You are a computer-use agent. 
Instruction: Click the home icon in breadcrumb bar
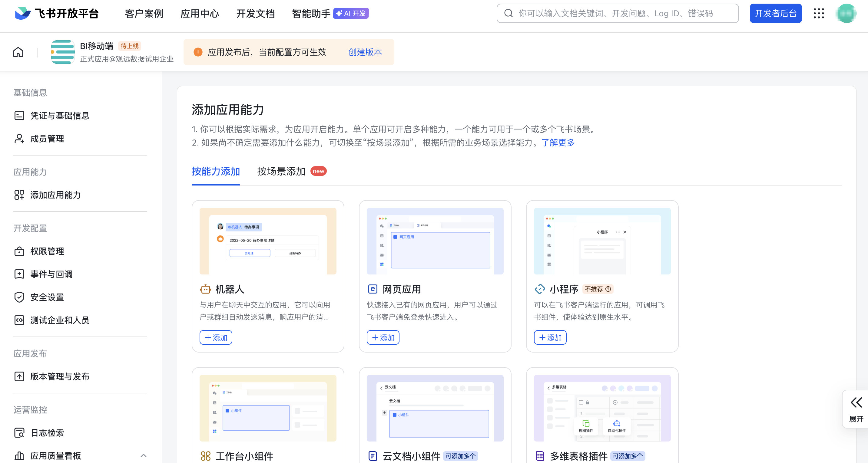click(x=18, y=52)
